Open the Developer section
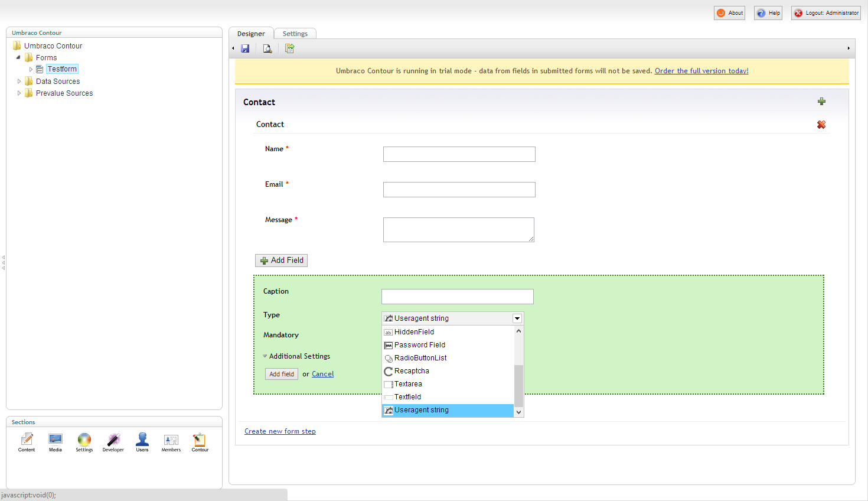The image size is (868, 501). pyautogui.click(x=113, y=443)
